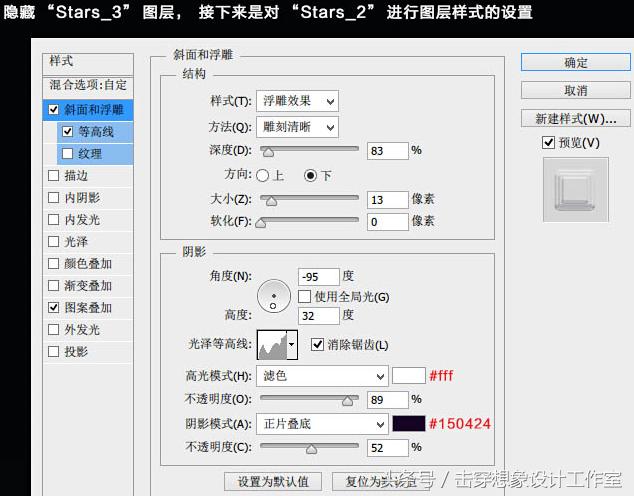
Task: Enable the 纹理 checkbox
Action: (67, 154)
